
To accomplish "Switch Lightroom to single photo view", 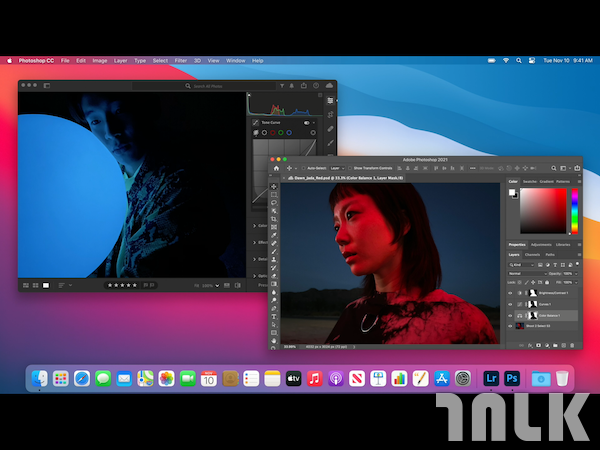I will click(x=46, y=285).
